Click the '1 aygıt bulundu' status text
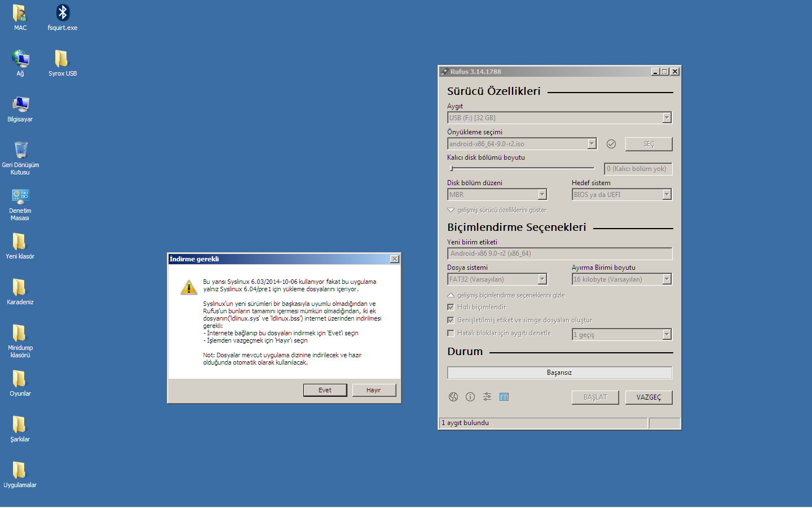812x508 pixels. [x=465, y=423]
